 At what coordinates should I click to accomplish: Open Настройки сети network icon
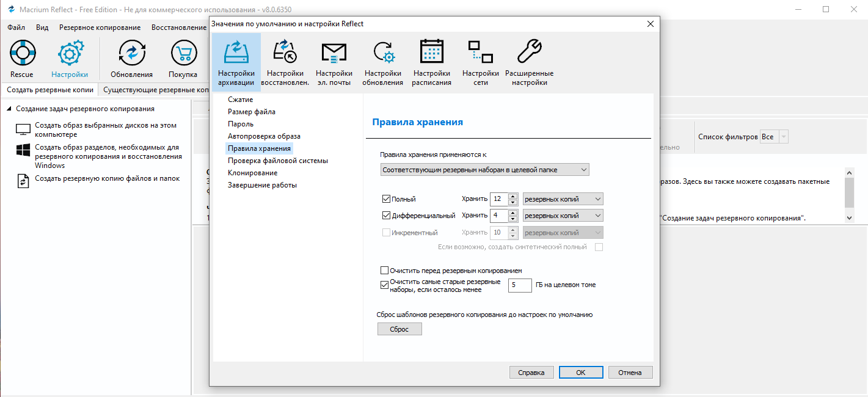tap(481, 52)
